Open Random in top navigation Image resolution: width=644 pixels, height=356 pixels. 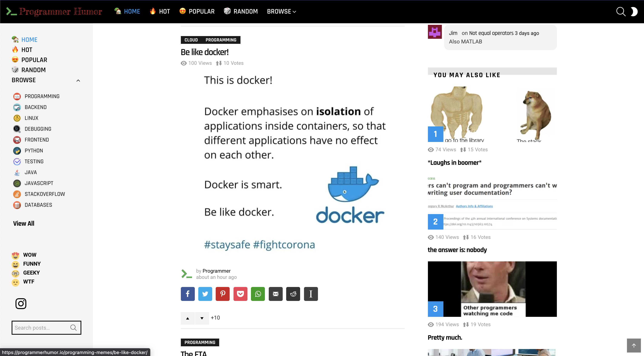coord(241,11)
